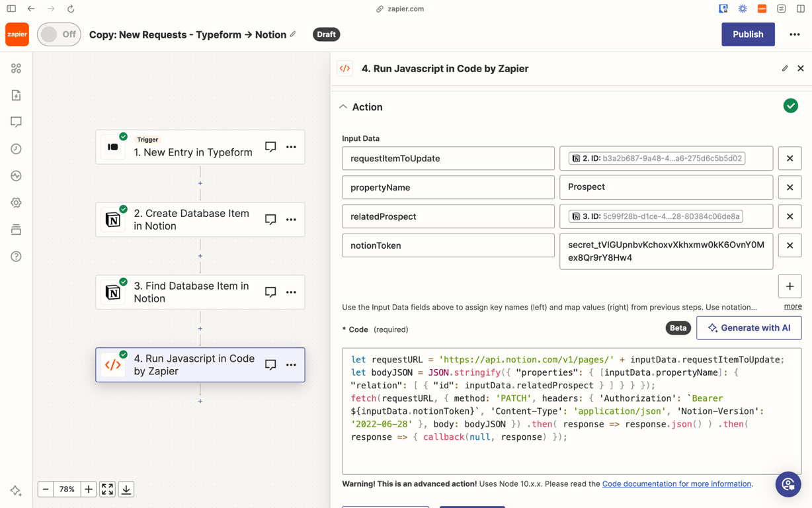This screenshot has height=508, width=812.
Task: Click inside the Code editor text area
Action: coord(571,411)
